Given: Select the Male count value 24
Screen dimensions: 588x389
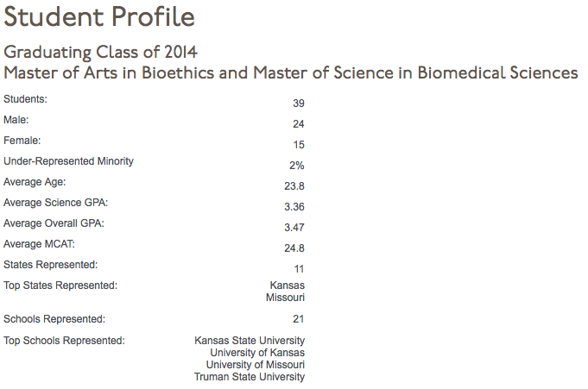Looking at the screenshot, I should point(298,124).
